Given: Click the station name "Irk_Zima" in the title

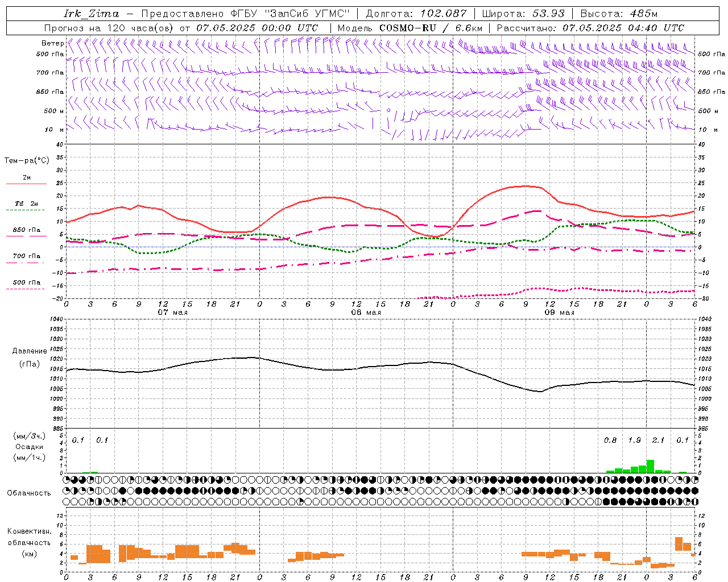Looking at the screenshot, I should point(92,14).
